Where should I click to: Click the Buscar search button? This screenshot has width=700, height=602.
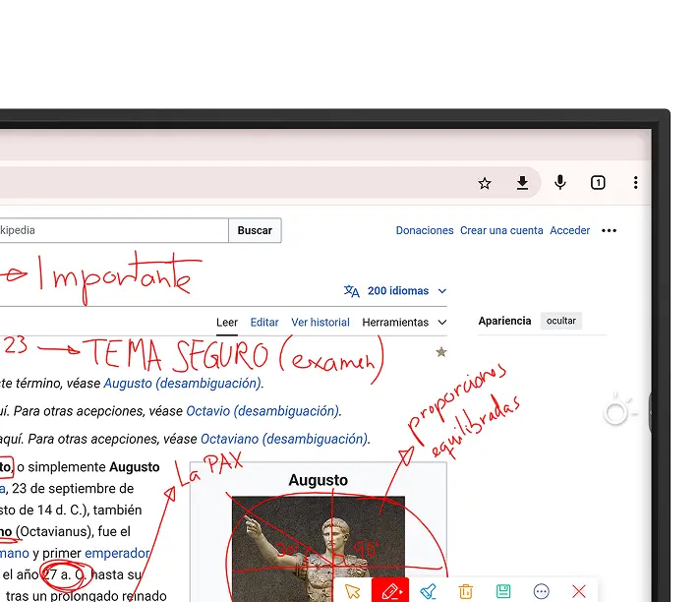coord(255,230)
